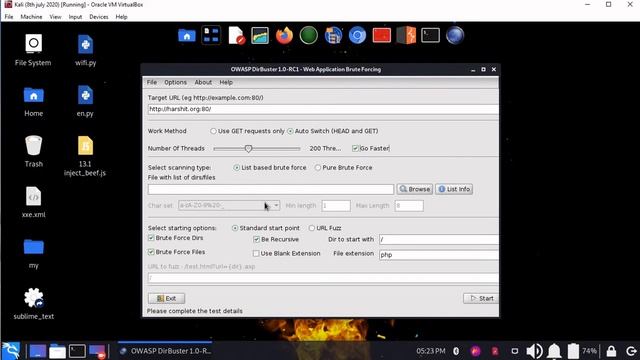Open the terminal icon in the dock

431,36
